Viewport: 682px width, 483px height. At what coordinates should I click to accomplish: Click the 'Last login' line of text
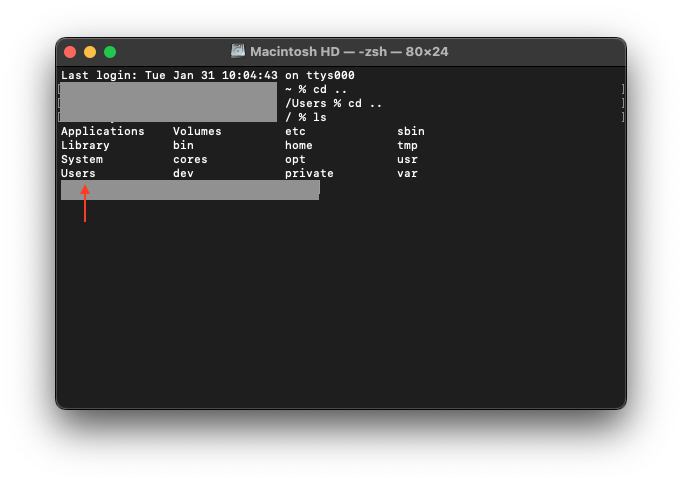tap(208, 75)
